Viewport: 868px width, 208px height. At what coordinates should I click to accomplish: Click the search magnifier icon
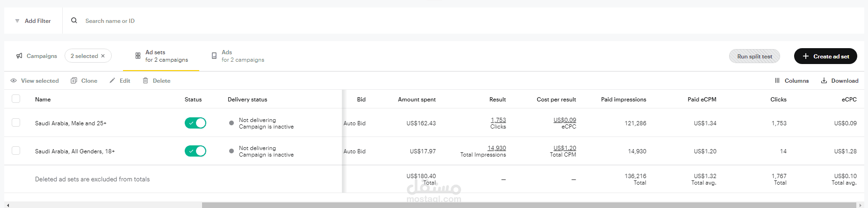pos(74,21)
